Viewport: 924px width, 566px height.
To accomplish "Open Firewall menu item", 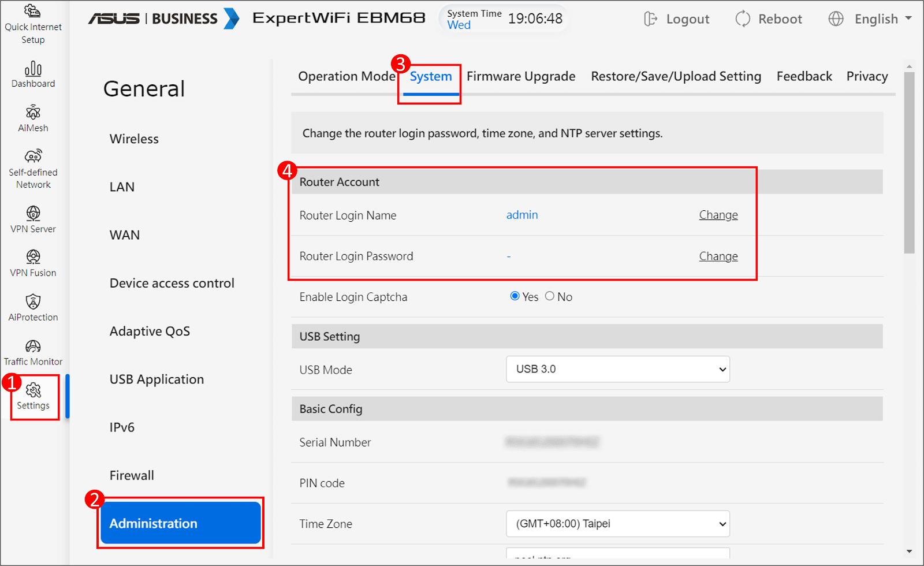I will (132, 475).
